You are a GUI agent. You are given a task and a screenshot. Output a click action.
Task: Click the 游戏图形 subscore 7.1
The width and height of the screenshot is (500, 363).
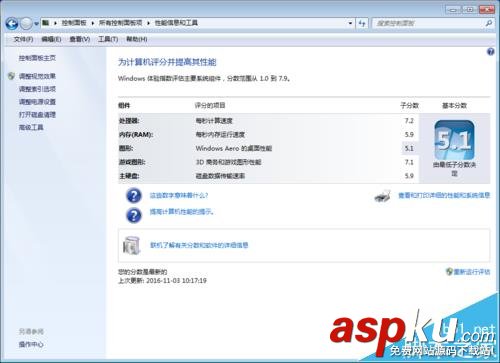click(409, 162)
